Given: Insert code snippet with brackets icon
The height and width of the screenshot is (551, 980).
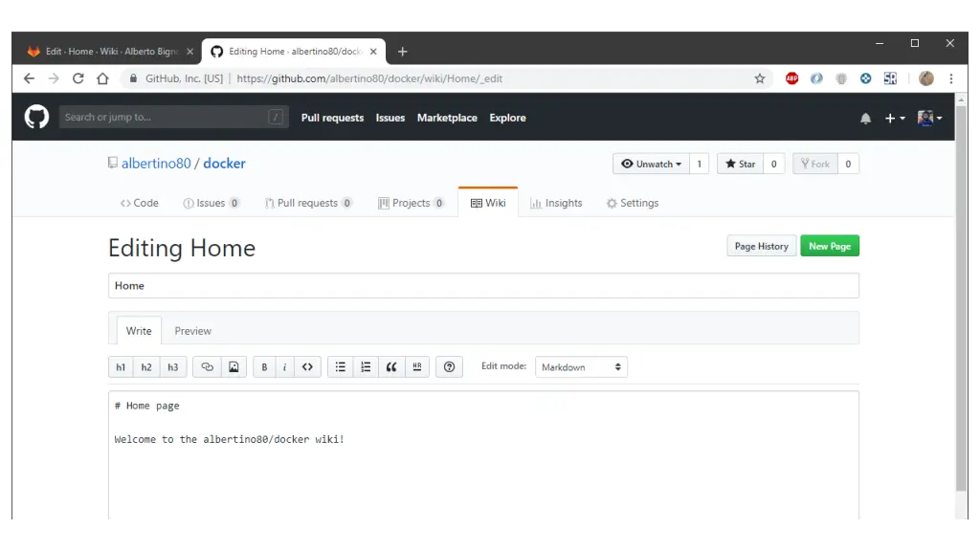Looking at the screenshot, I should (x=307, y=366).
